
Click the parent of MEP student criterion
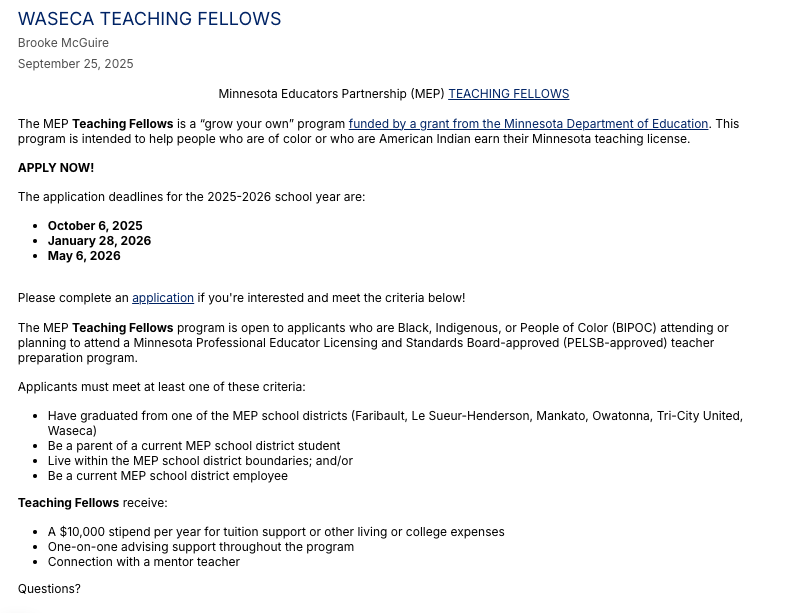coord(194,446)
